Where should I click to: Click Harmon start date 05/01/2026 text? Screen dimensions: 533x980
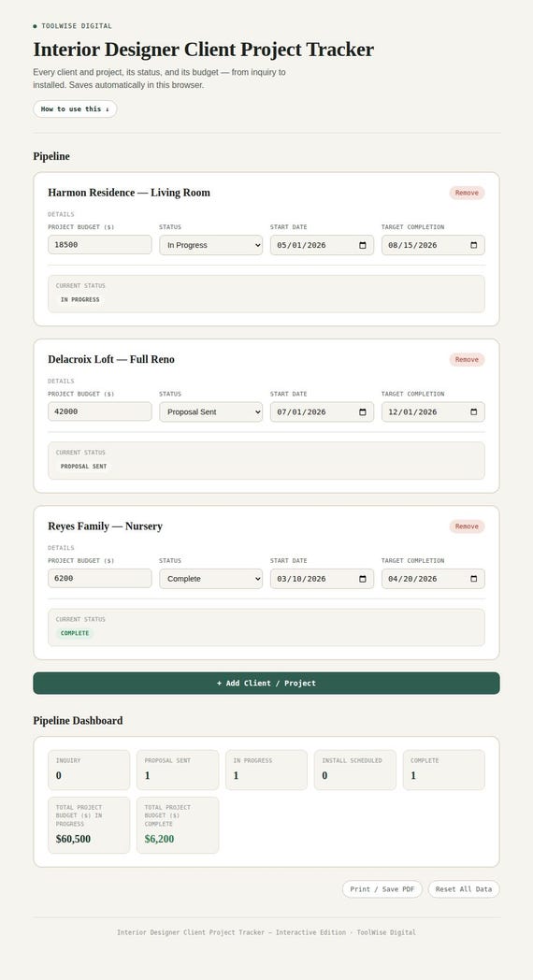pyautogui.click(x=301, y=245)
